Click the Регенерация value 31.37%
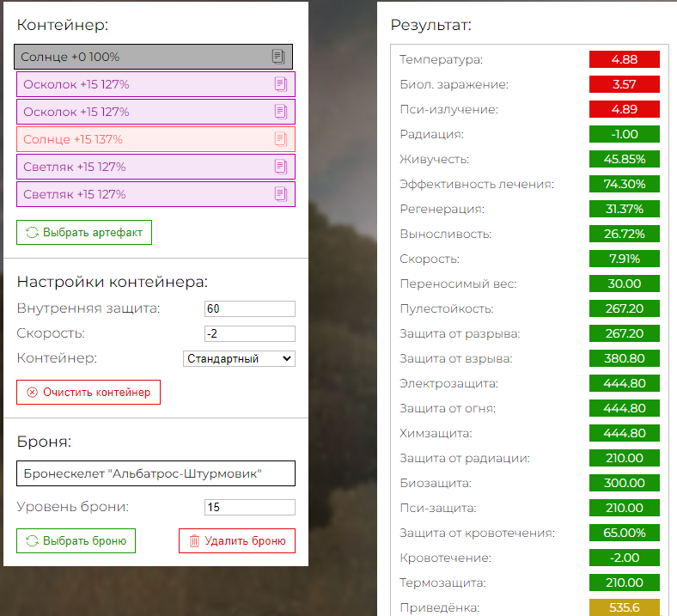677x616 pixels. pos(625,209)
